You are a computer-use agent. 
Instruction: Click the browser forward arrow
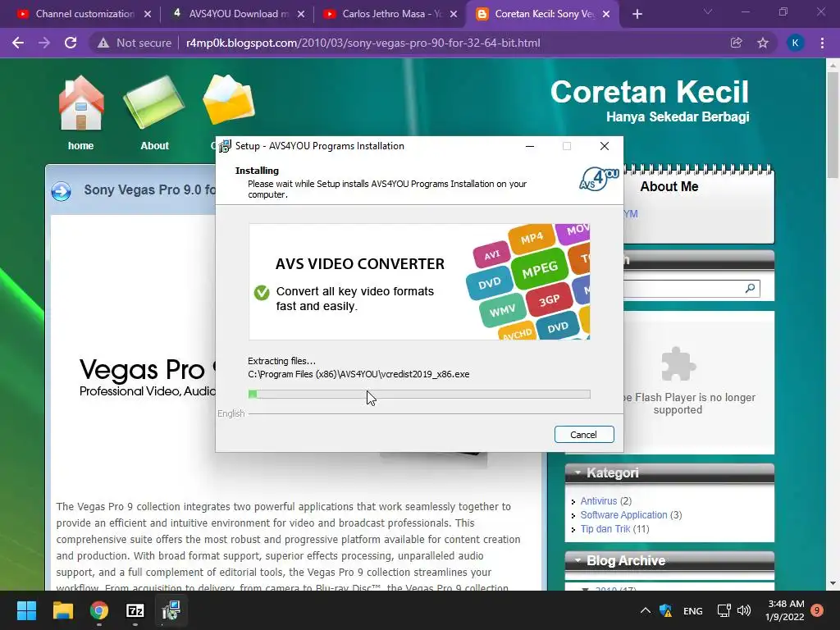coord(44,43)
